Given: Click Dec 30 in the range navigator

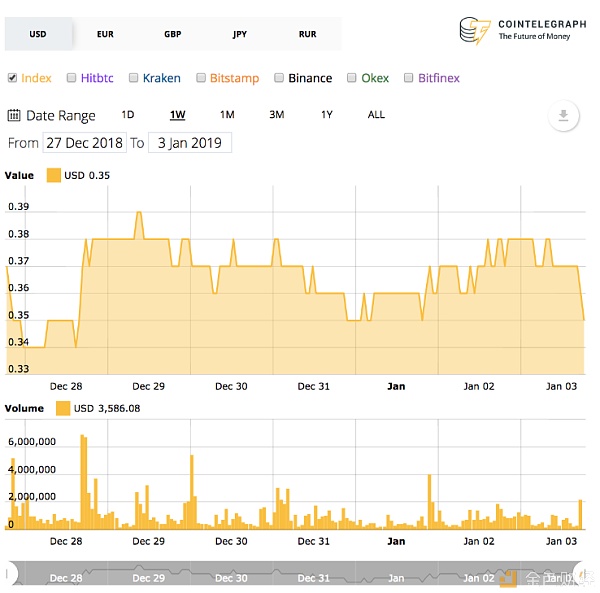Looking at the screenshot, I should (x=231, y=578).
